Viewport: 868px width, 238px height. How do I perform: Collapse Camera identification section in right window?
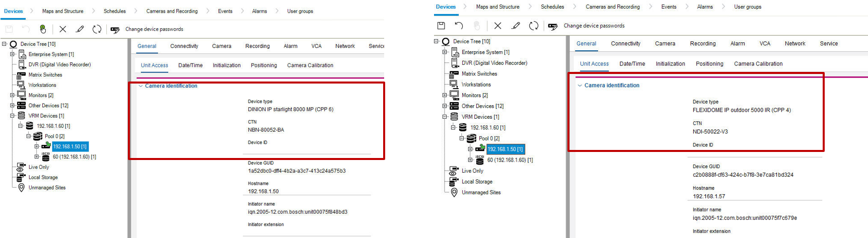click(580, 86)
